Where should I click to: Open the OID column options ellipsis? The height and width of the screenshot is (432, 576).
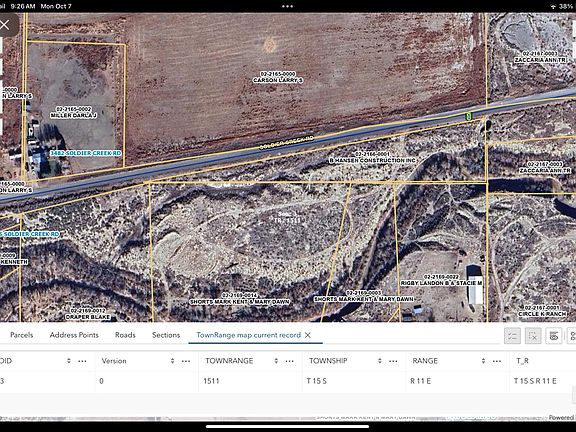(82, 361)
